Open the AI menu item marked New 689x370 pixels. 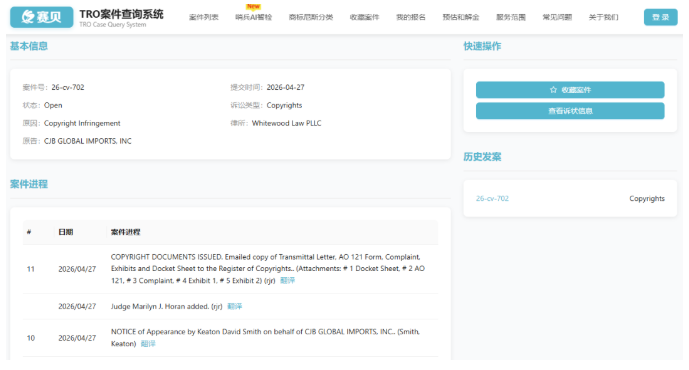(254, 17)
